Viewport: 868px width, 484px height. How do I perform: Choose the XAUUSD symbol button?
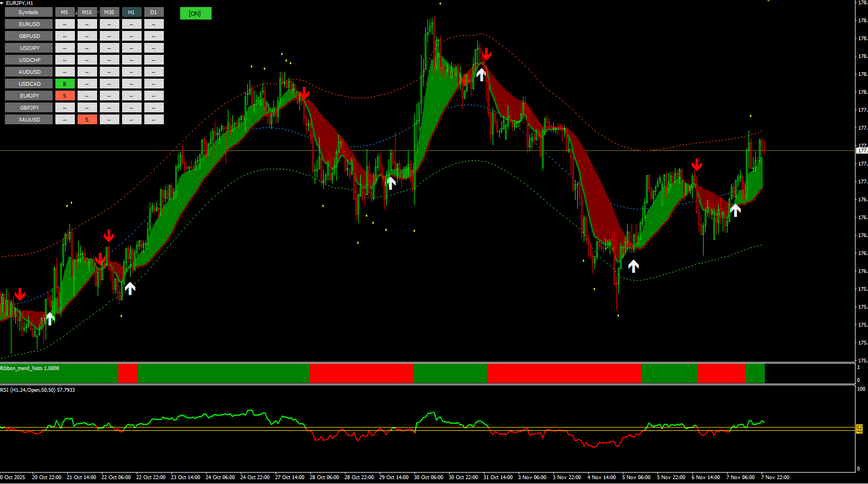pyautogui.click(x=29, y=119)
